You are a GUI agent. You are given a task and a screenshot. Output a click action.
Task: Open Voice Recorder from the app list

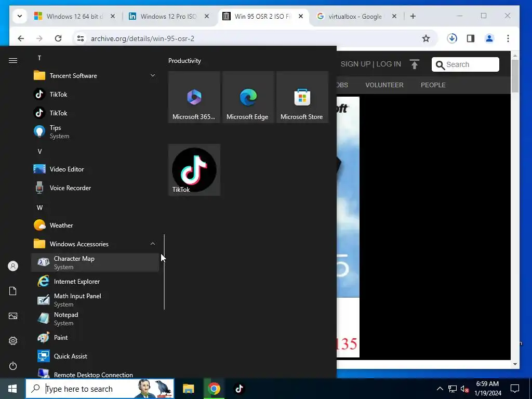tap(95, 188)
